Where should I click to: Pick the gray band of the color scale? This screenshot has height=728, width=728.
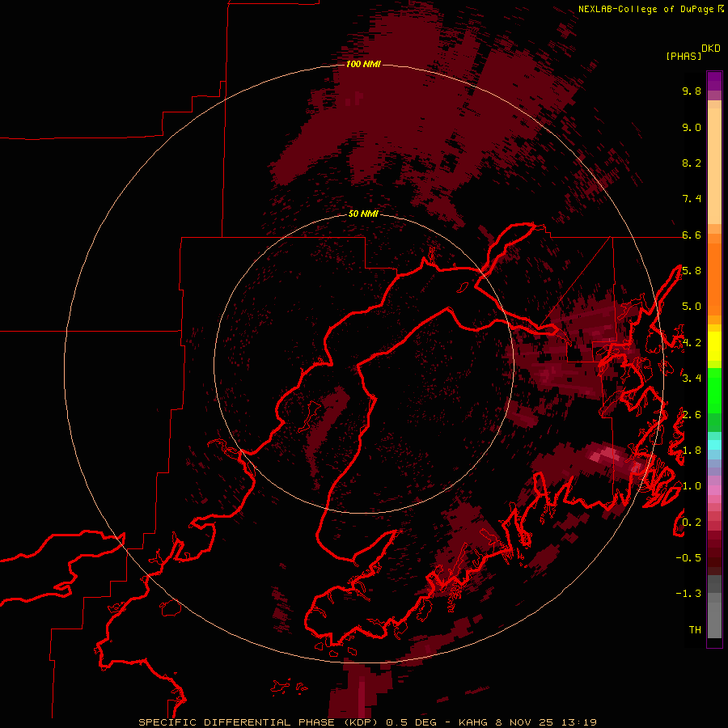714,606
